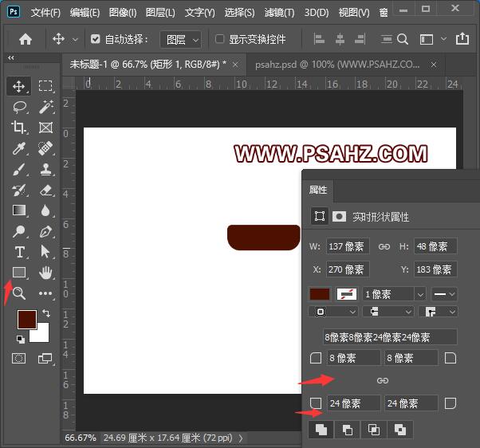Select the Lasso tool
The image size is (480, 448).
pos(20,107)
